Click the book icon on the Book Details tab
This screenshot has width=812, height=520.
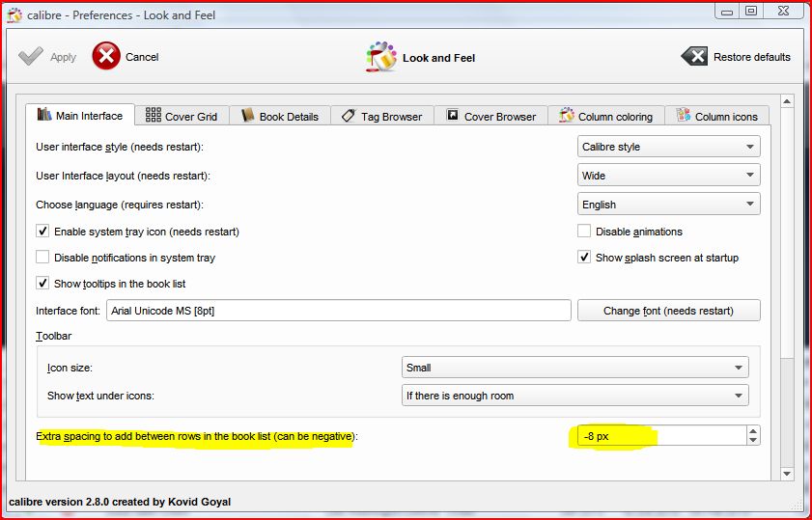247,116
